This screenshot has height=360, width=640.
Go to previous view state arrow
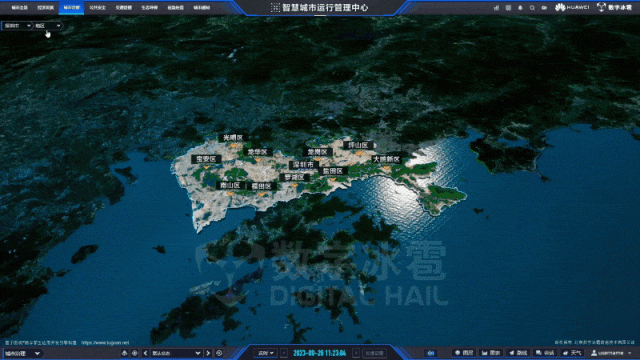[145, 353]
